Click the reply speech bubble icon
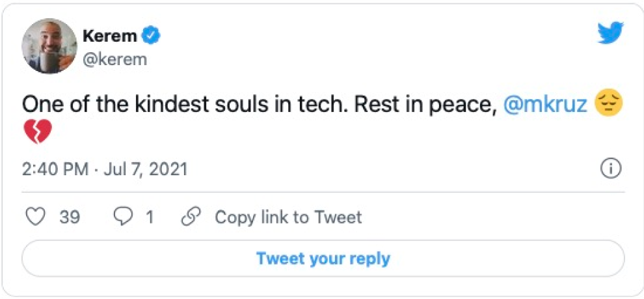This screenshot has height=299, width=644. point(123,217)
